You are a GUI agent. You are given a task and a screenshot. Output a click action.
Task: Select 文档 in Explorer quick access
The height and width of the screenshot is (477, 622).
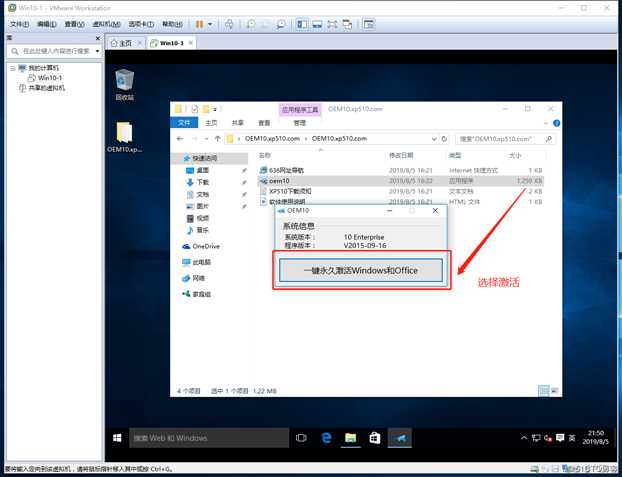(202, 194)
